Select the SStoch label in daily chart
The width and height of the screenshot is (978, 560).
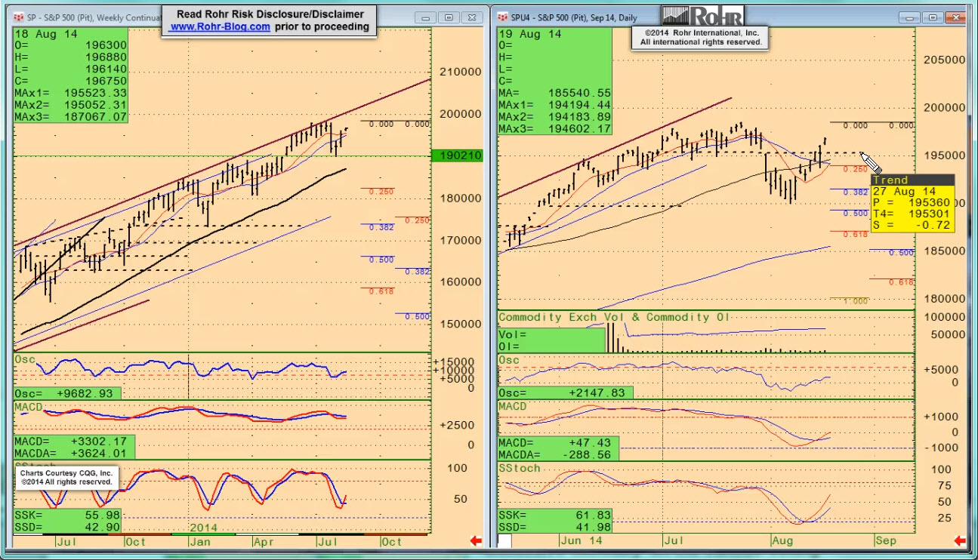(519, 468)
